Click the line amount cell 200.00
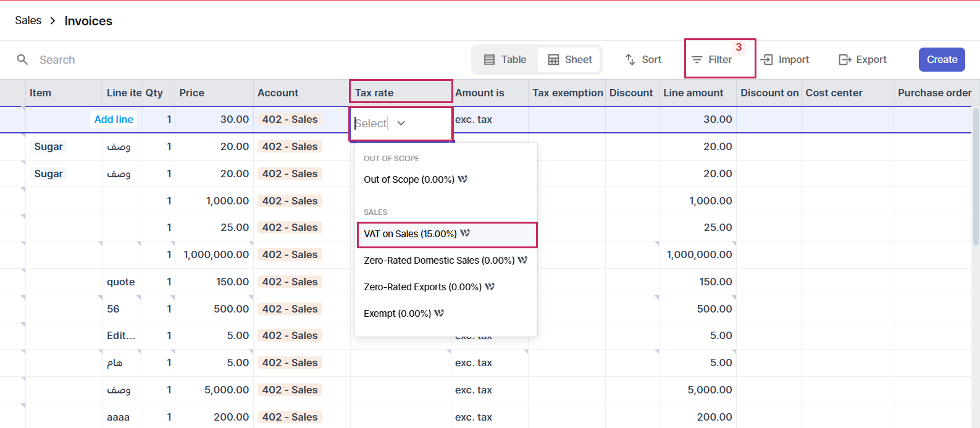Screen dimensions: 980x428 (698, 417)
